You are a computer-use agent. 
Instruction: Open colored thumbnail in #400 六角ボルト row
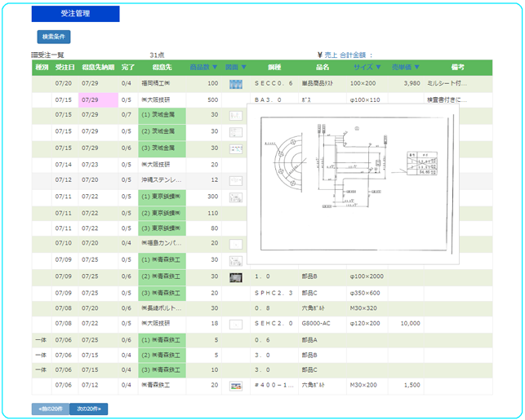(x=236, y=387)
